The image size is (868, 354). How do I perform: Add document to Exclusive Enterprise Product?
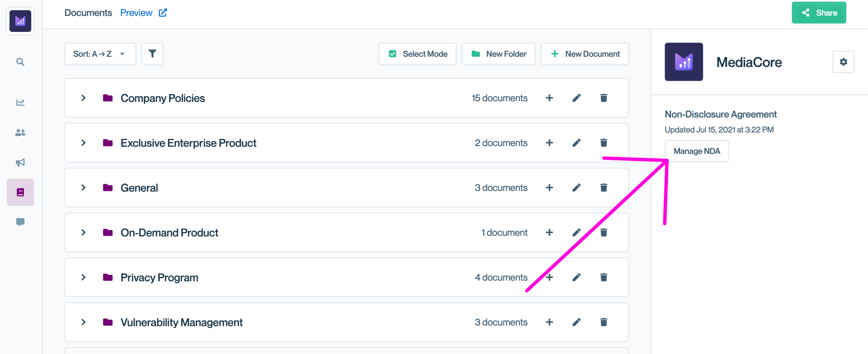549,143
